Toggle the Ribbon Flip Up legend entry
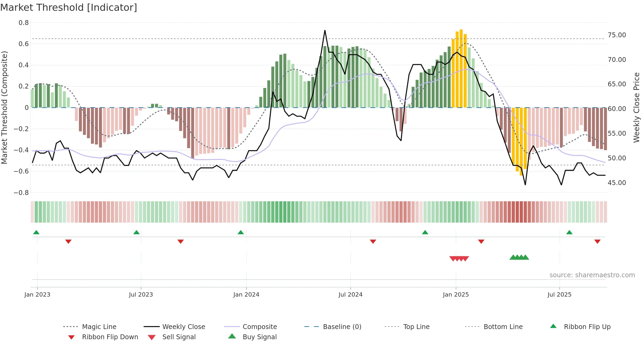Image resolution: width=644 pixels, height=362 pixels. point(580,327)
